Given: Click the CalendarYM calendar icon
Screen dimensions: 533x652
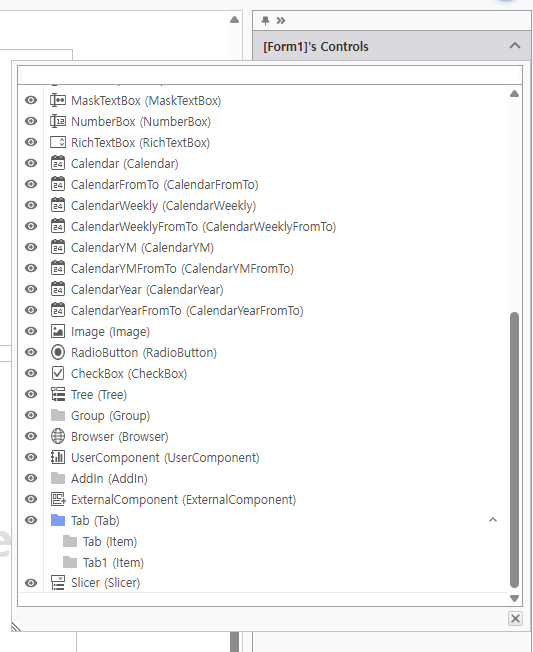Looking at the screenshot, I should click(58, 247).
